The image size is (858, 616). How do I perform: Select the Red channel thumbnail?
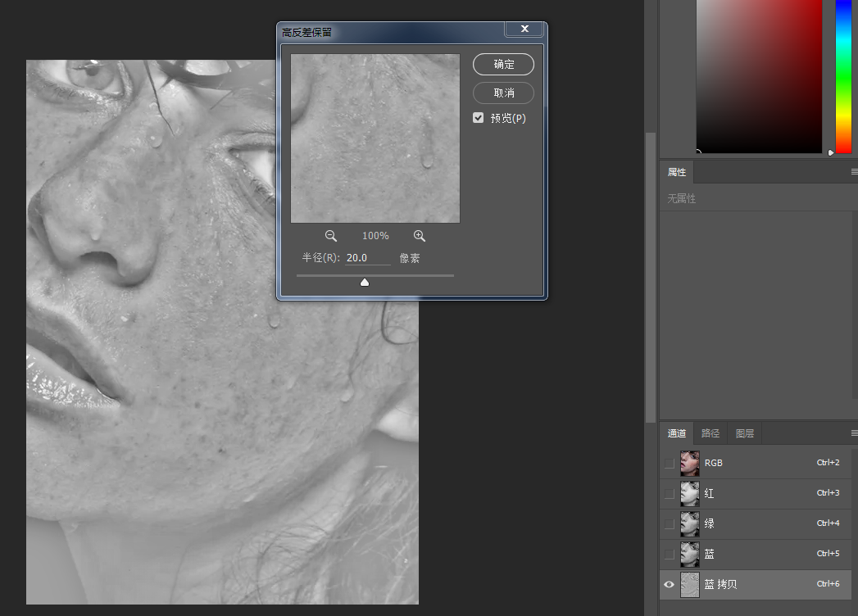click(689, 493)
